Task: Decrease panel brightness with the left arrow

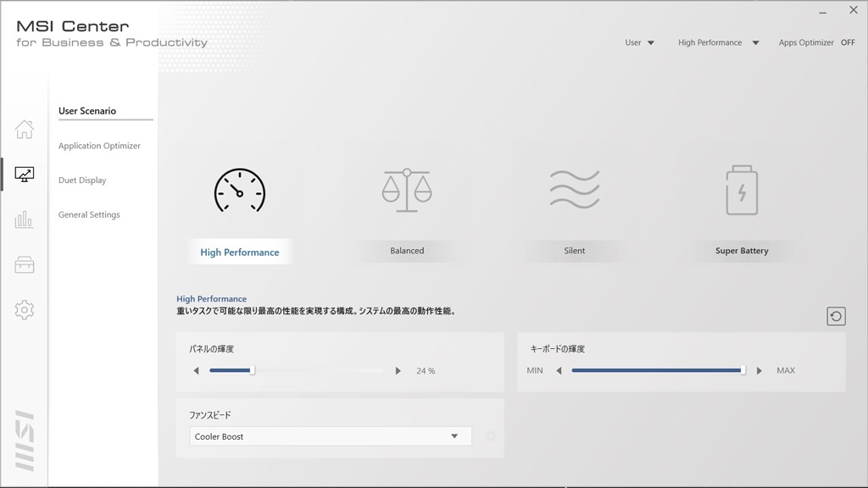Action: 196,371
